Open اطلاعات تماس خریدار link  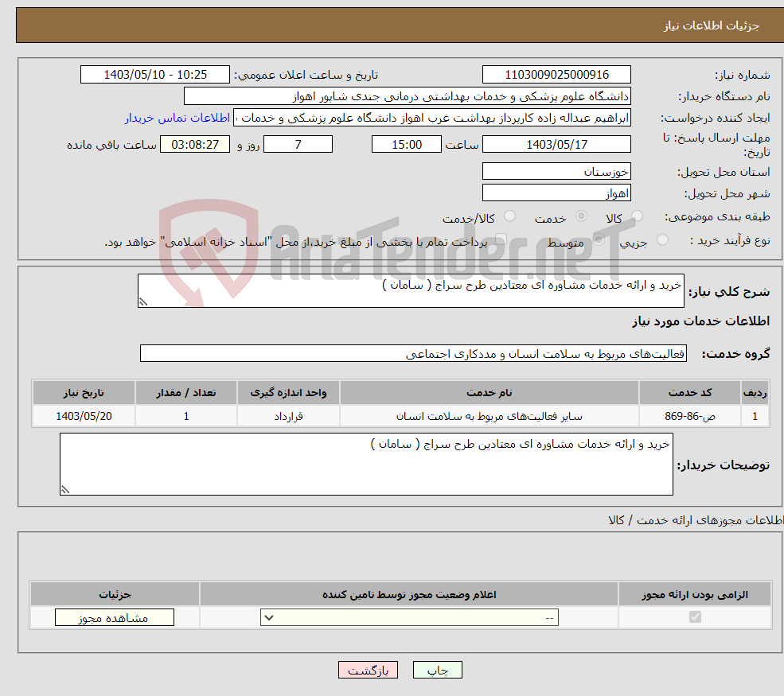177,118
